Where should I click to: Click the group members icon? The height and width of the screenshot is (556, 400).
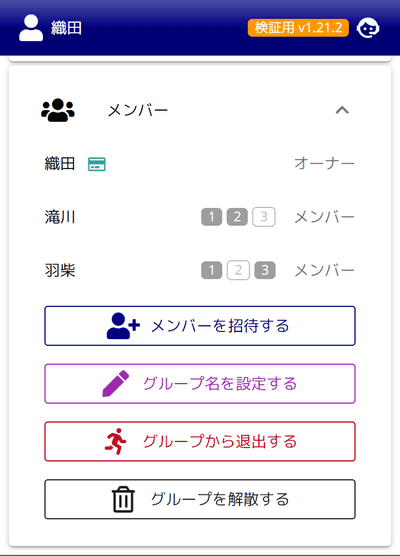tap(58, 110)
